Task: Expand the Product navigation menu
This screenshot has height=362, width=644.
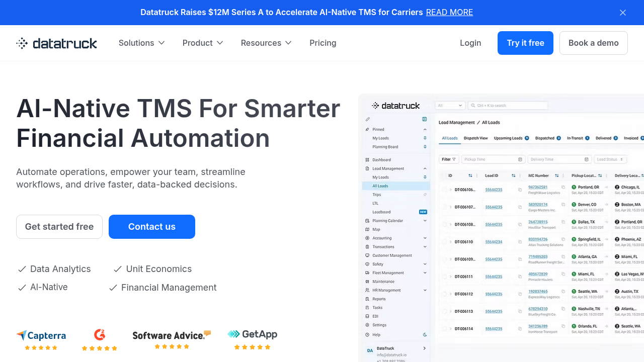Action: coord(203,43)
